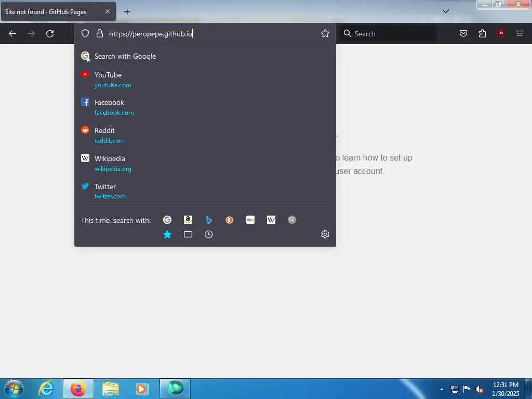Search this time with DuckDuckGo icon
Screen dimensions: 532x399
tap(229, 220)
